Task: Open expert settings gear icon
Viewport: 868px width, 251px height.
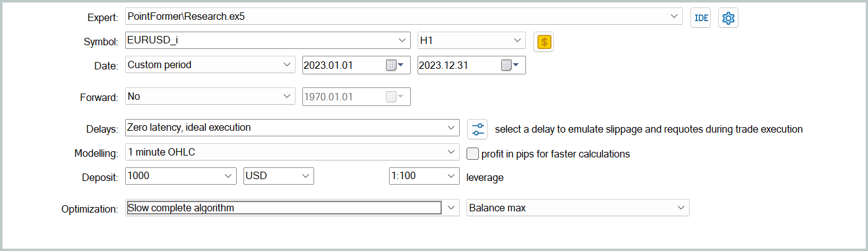Action: (x=728, y=17)
